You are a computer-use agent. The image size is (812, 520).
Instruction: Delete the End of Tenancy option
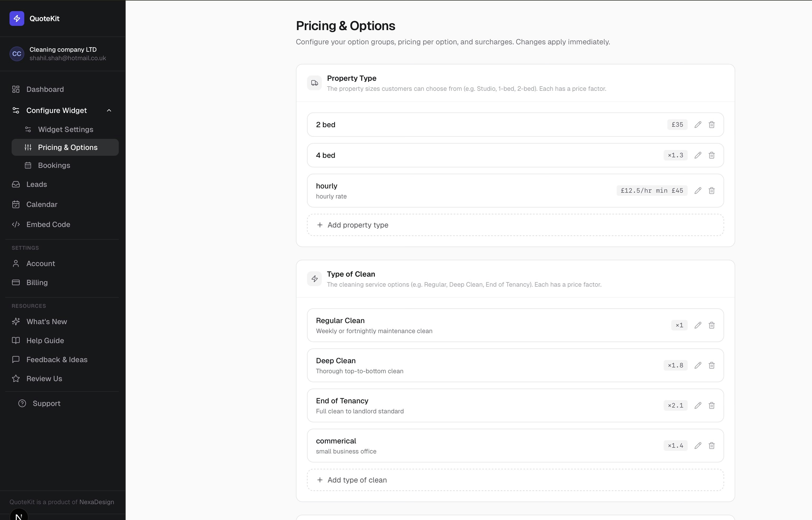(x=711, y=405)
